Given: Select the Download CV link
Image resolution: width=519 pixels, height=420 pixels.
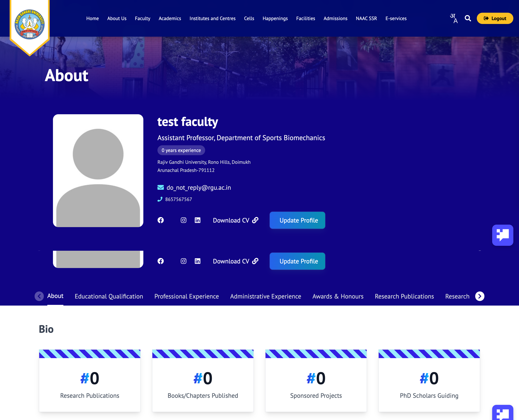Looking at the screenshot, I should click(231, 220).
